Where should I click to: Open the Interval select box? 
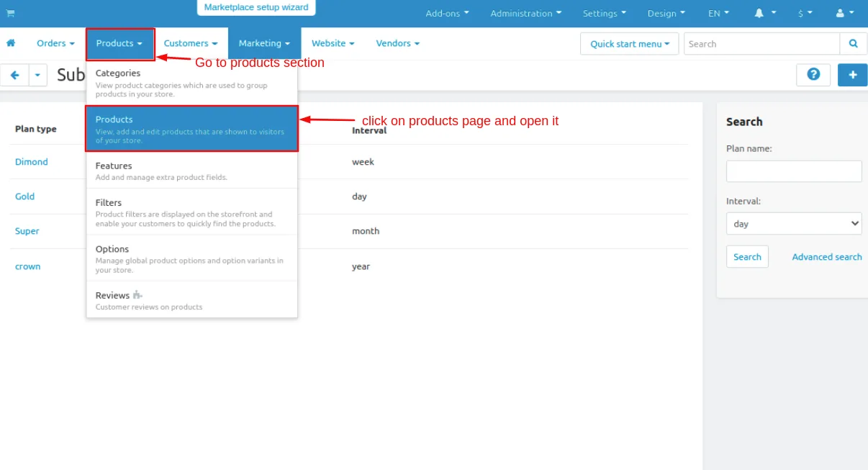click(x=794, y=224)
